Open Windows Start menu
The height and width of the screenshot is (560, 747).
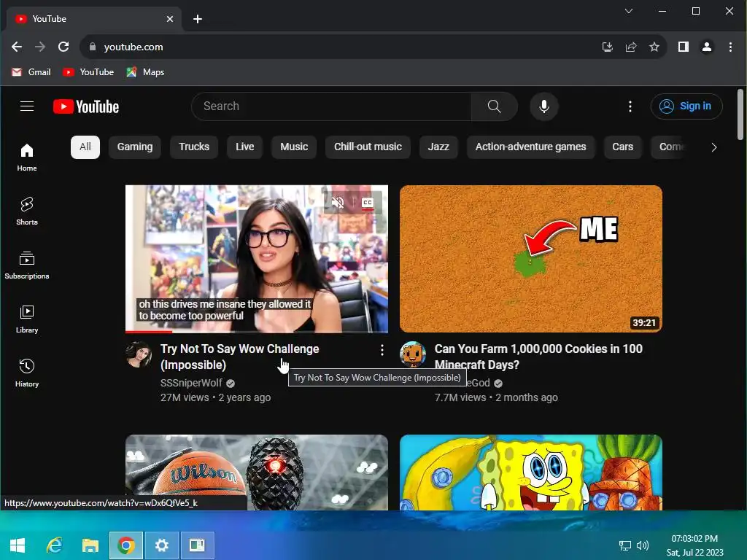tap(18, 545)
